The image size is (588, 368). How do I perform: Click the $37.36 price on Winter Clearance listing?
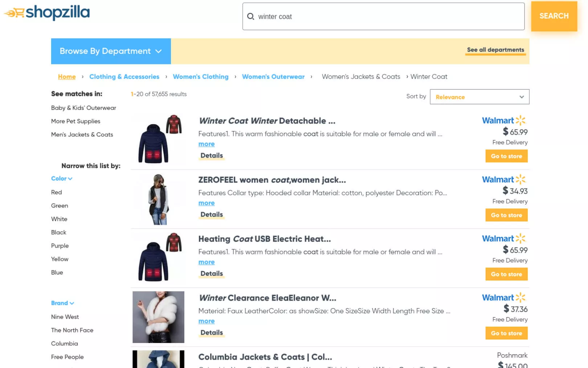pos(515,309)
